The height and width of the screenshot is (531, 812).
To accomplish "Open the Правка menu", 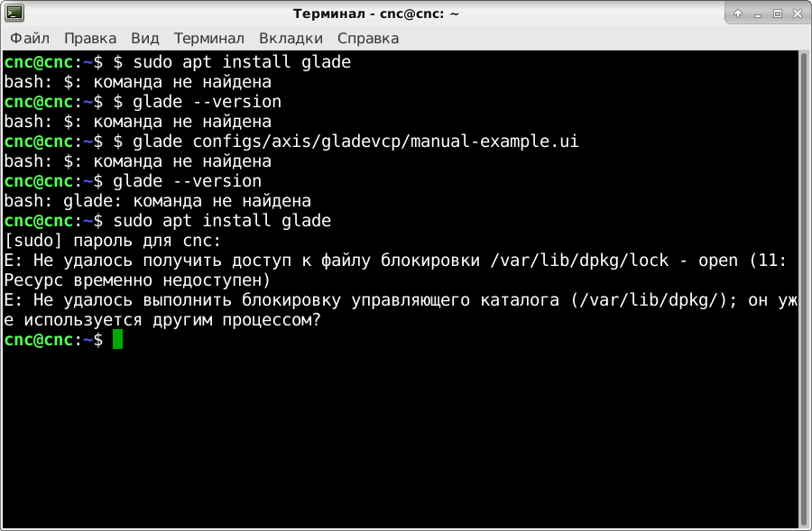I will click(x=90, y=39).
